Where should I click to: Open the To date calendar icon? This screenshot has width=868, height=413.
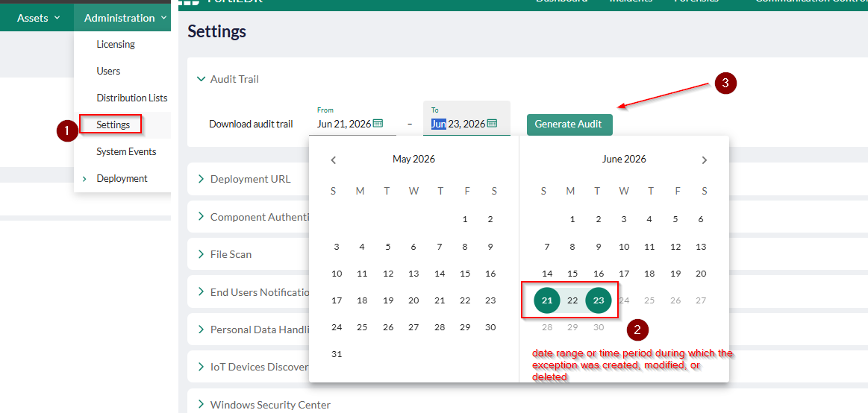492,123
